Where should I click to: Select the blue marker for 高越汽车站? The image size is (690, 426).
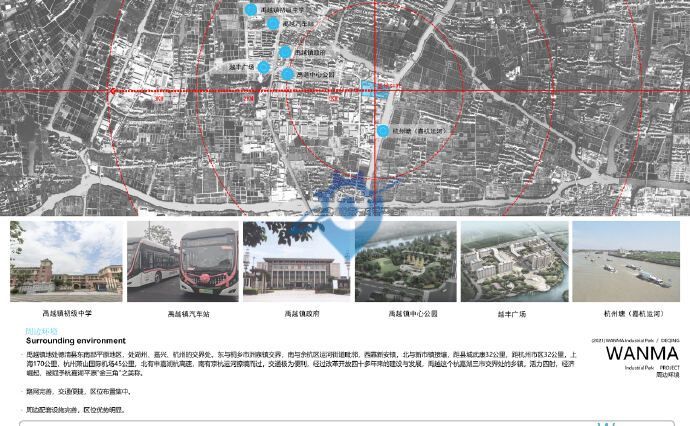(x=273, y=23)
